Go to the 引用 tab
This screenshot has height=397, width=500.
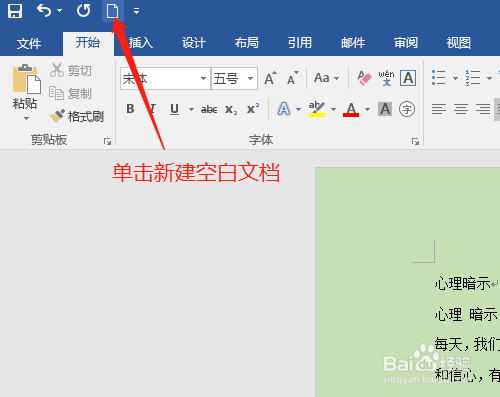300,43
